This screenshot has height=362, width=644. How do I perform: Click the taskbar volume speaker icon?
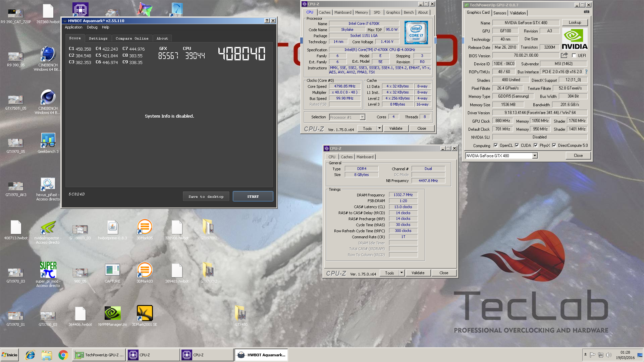(609, 355)
